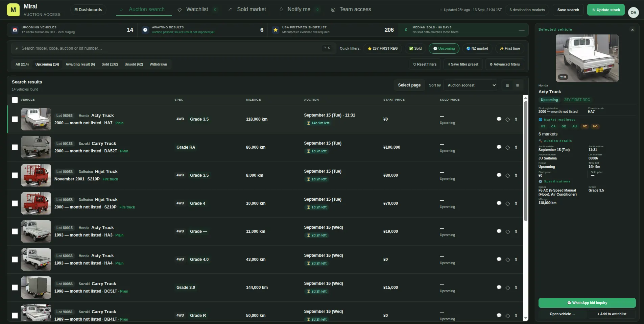Expand Advanced filters
The width and height of the screenshot is (644, 324).
click(505, 64)
